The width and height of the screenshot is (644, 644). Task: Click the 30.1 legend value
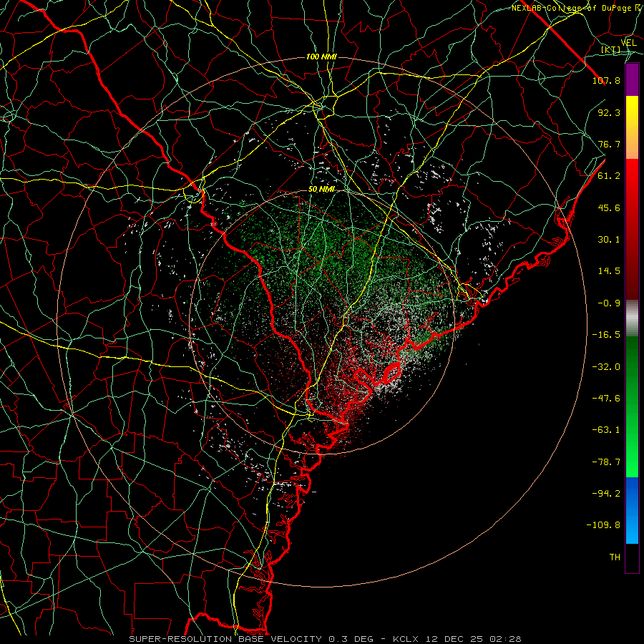[x=609, y=240]
